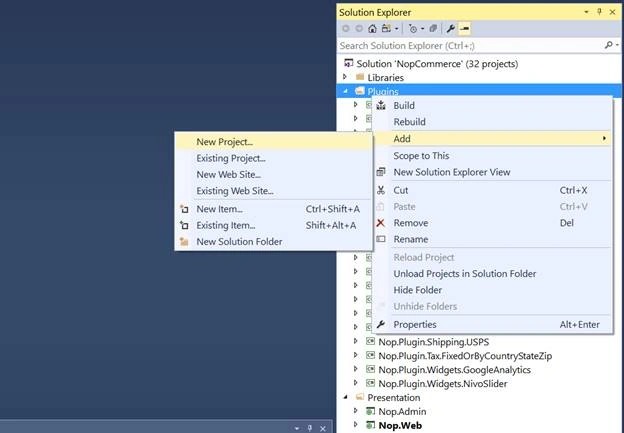Expand the Nop.Admin project
This screenshot has height=433, width=624.
pos(356,411)
